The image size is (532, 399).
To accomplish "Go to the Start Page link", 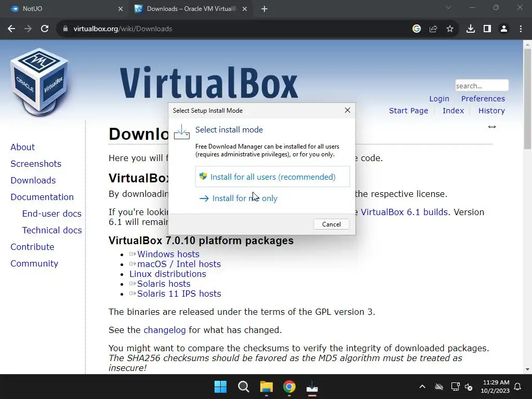I will 408,111.
